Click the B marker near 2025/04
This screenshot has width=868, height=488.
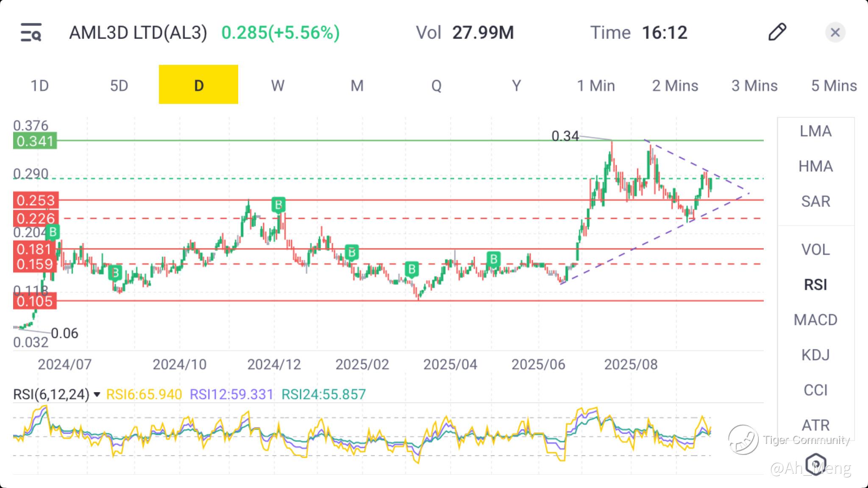pyautogui.click(x=411, y=269)
